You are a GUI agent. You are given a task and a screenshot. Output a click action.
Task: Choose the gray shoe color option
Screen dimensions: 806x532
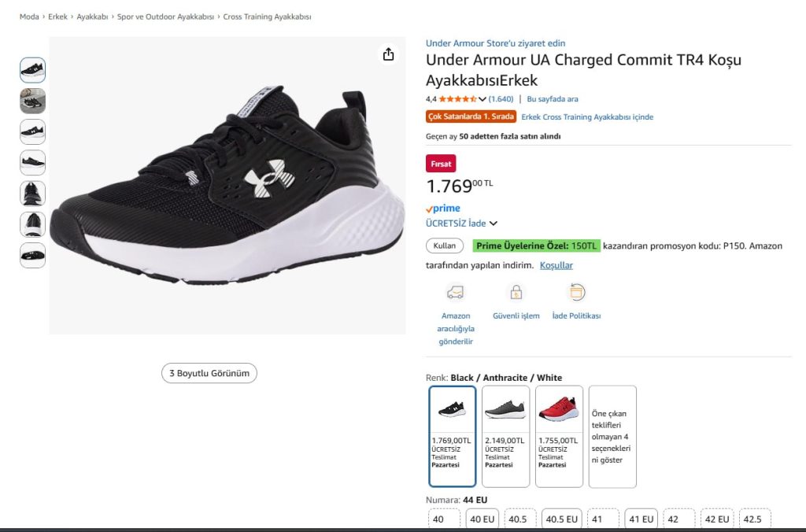pyautogui.click(x=505, y=436)
